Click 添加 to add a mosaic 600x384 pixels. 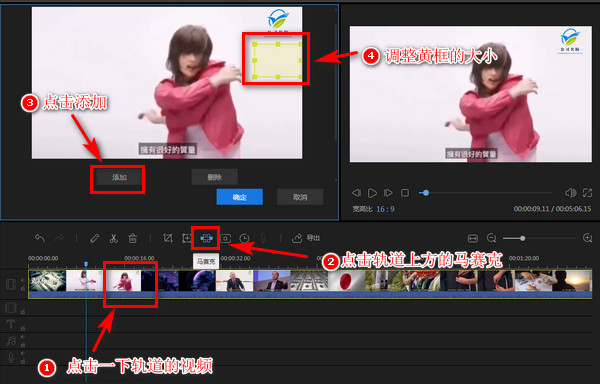click(119, 177)
